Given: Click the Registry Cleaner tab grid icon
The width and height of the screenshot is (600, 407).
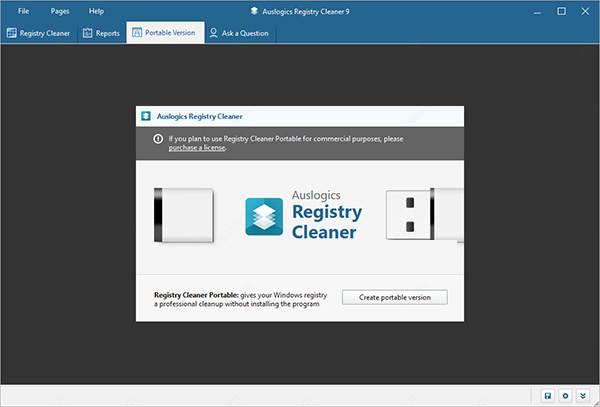Looking at the screenshot, I should click(11, 33).
